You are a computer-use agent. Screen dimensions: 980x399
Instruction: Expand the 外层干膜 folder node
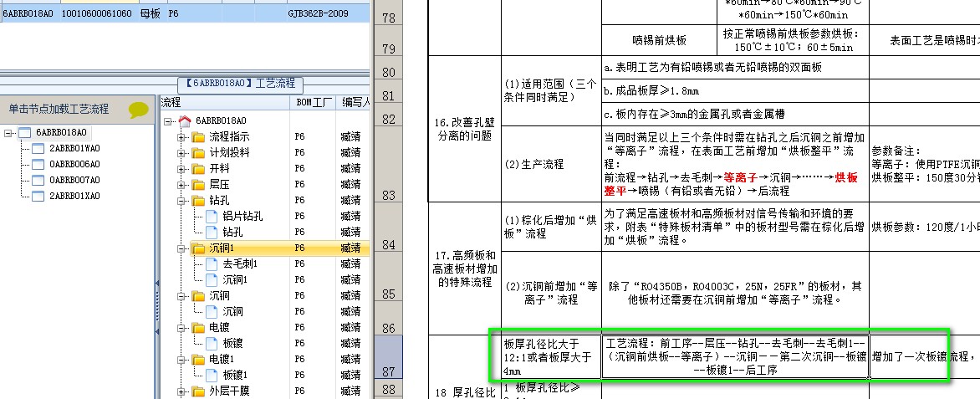pyautogui.click(x=181, y=391)
